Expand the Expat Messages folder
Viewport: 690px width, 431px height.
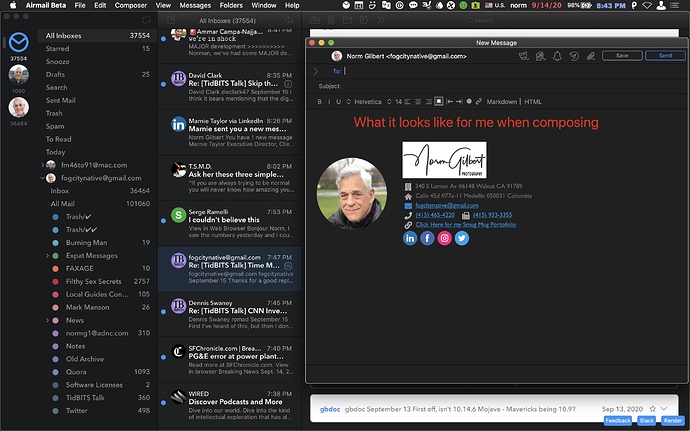tap(47, 255)
